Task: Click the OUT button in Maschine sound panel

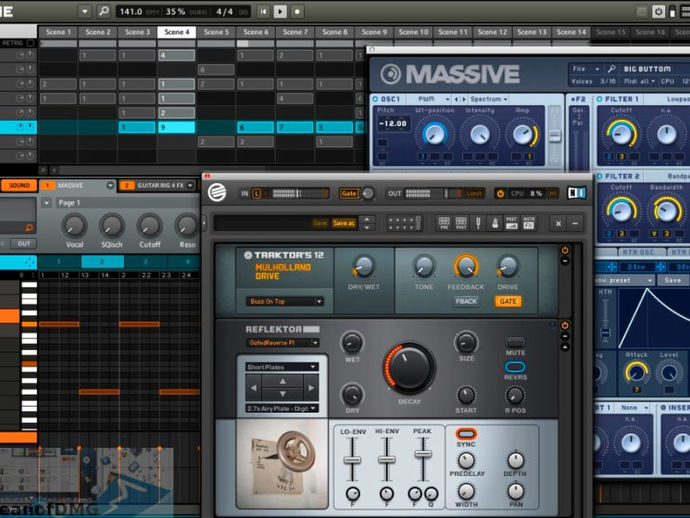Action: pos(24,244)
